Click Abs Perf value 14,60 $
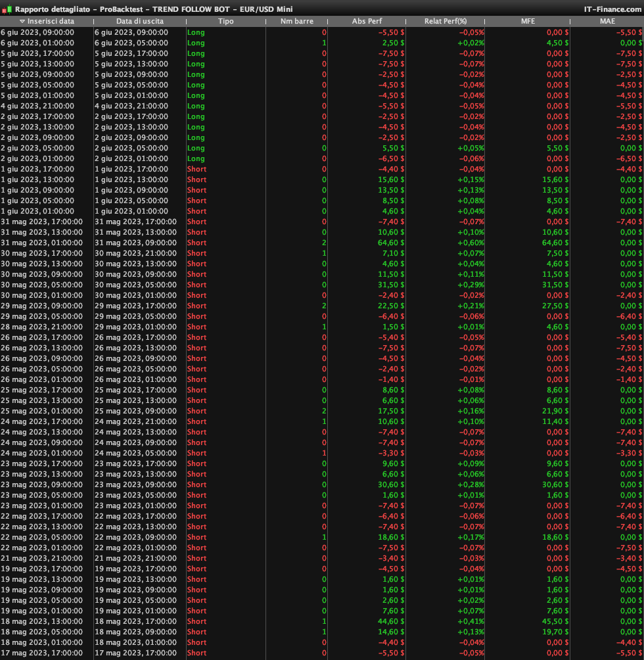This screenshot has width=644, height=660. [391, 632]
